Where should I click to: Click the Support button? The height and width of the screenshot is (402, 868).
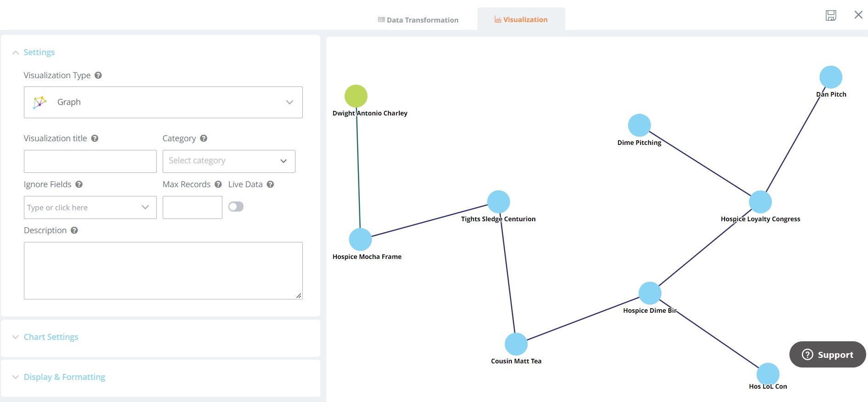click(x=827, y=355)
